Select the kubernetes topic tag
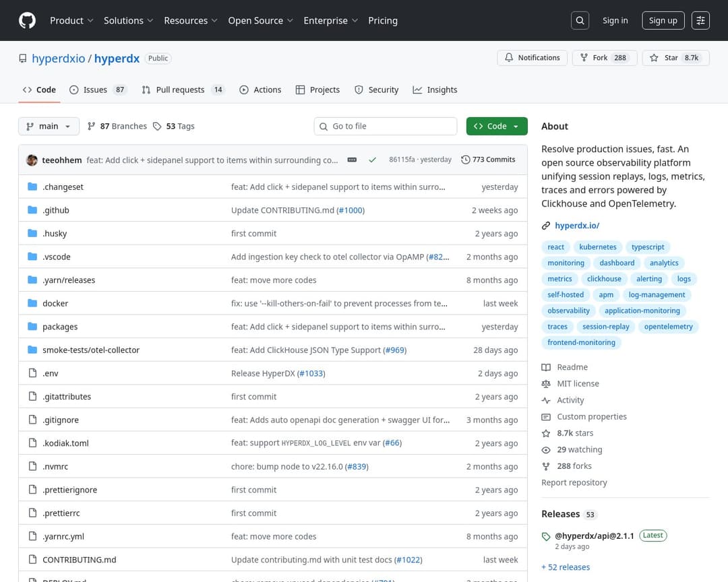The width and height of the screenshot is (728, 582). pos(598,247)
